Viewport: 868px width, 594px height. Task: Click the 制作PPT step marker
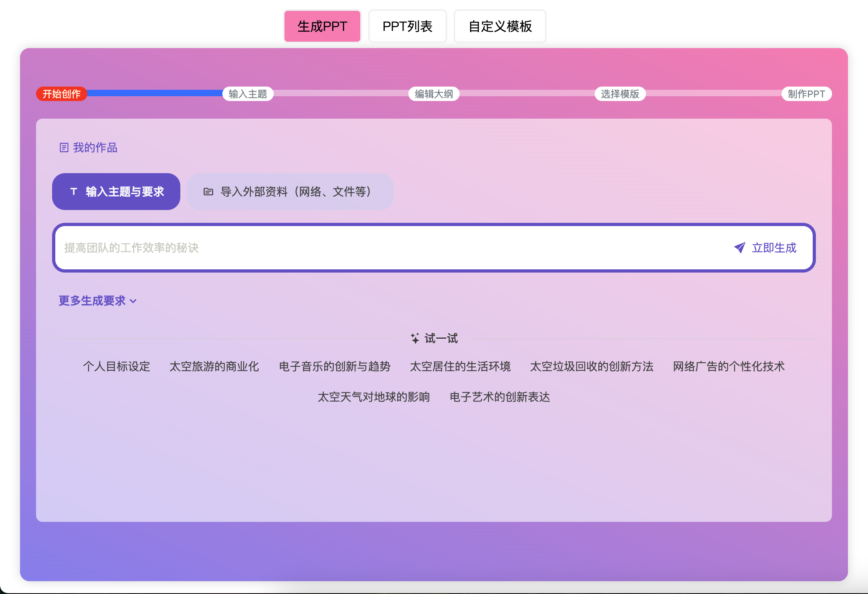(x=806, y=94)
